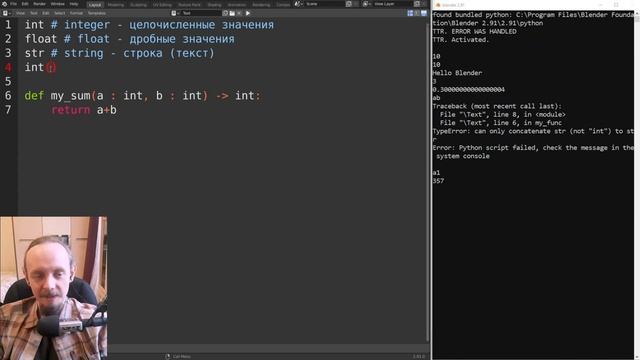Open the Render menu
Screen dimensions: 640x360
pyautogui.click(x=40, y=4)
